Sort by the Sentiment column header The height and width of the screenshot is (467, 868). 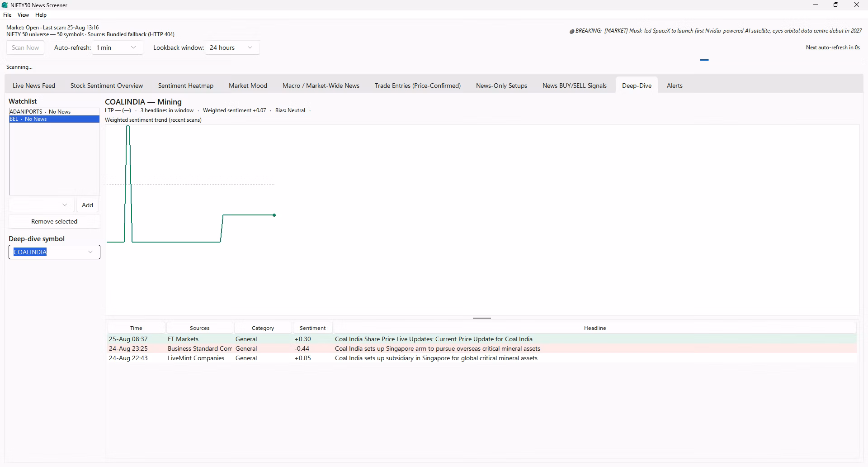[x=312, y=328]
